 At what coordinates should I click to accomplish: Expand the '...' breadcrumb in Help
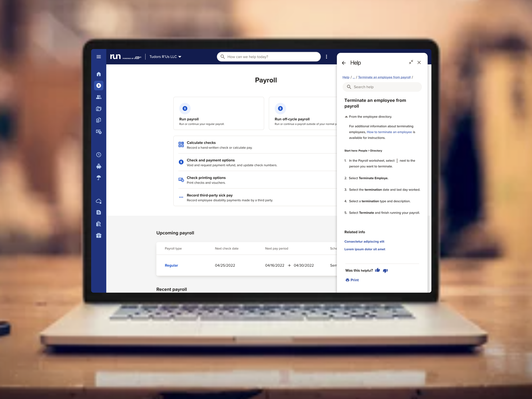[x=354, y=77]
